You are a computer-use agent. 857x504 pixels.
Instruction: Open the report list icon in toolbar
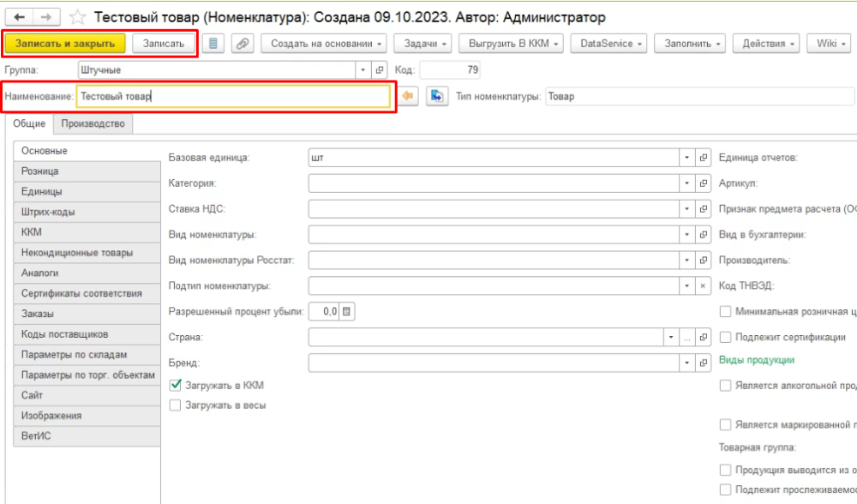pyautogui.click(x=213, y=44)
